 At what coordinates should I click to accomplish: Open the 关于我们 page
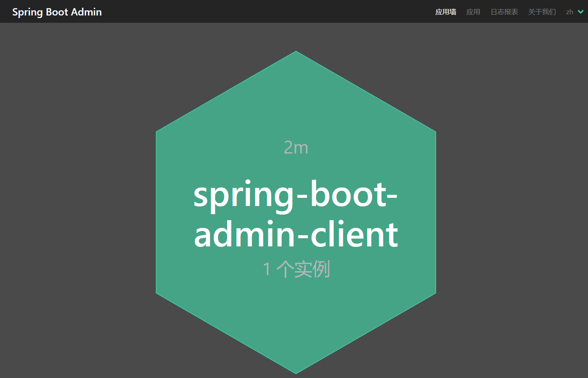click(542, 12)
